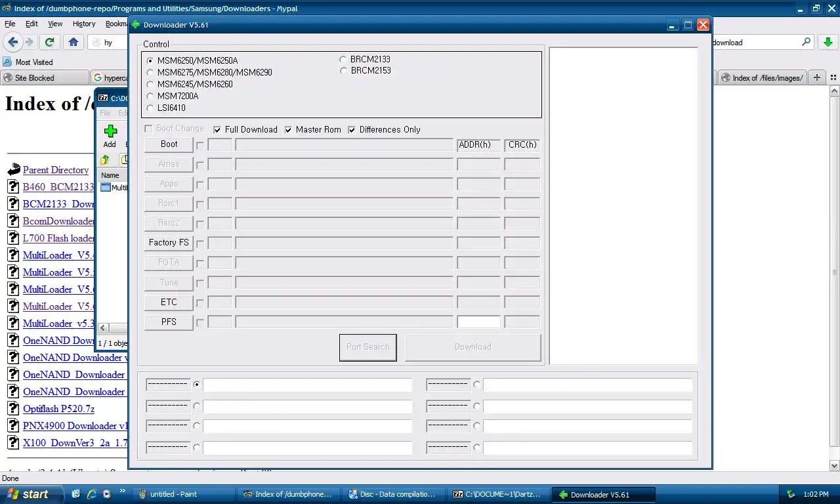Viewport: 840px width, 504px height.
Task: Select MSM6250/MSM6250A radio option
Action: click(x=150, y=60)
